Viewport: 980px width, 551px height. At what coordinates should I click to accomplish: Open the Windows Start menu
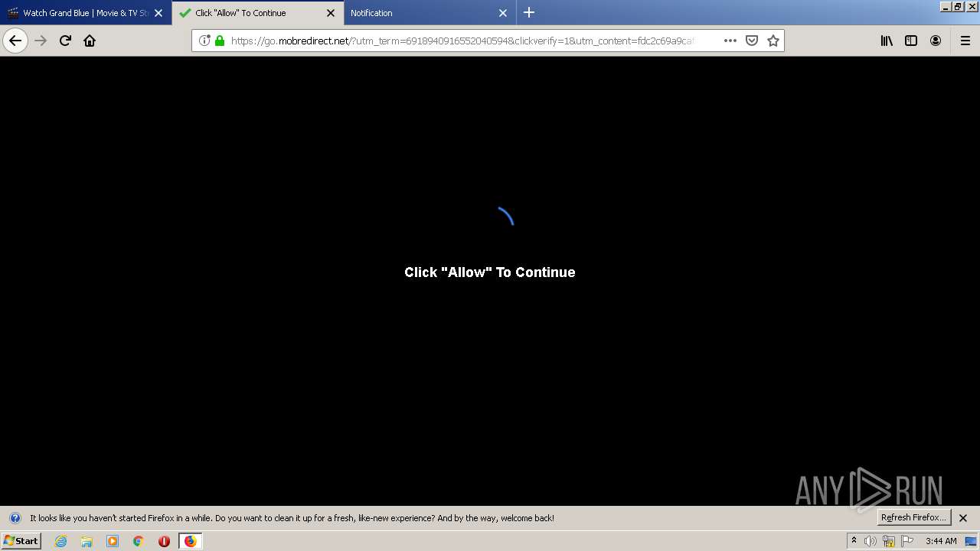[21, 541]
